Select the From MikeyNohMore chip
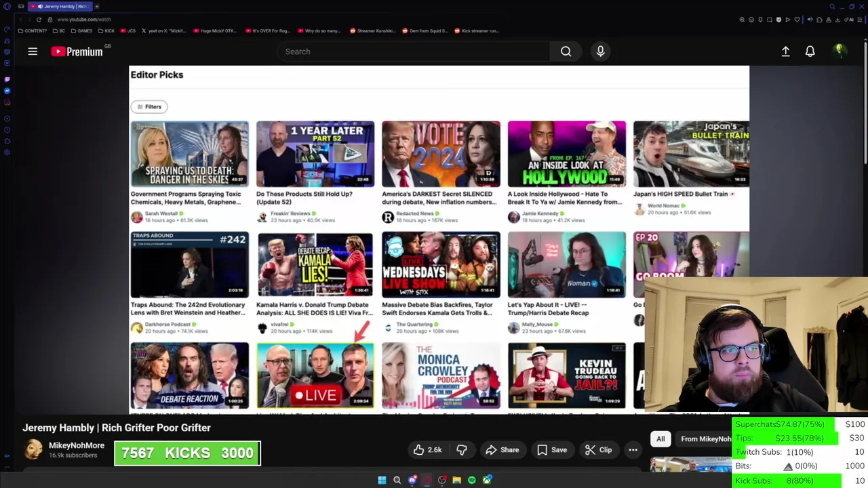The width and height of the screenshot is (868, 488). 705,439
